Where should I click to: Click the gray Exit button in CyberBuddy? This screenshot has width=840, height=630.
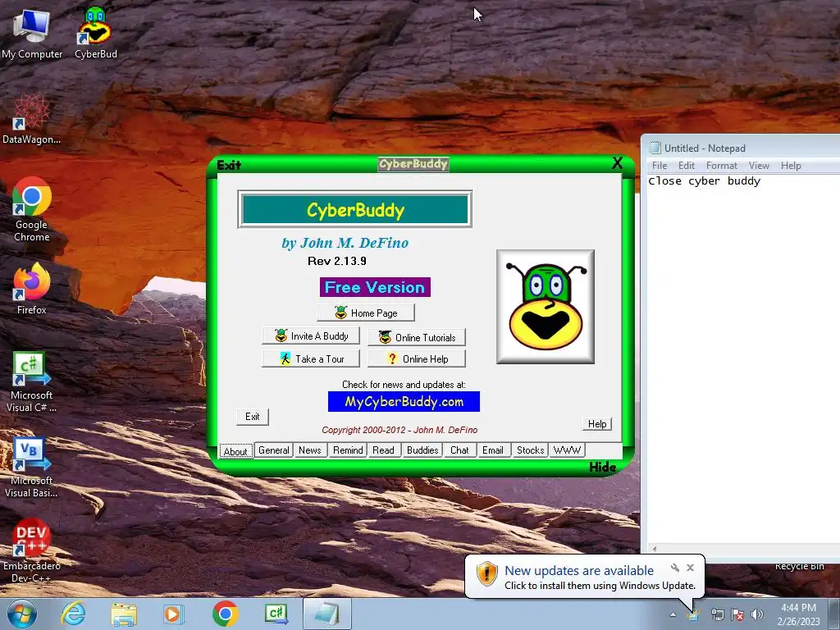pos(253,417)
